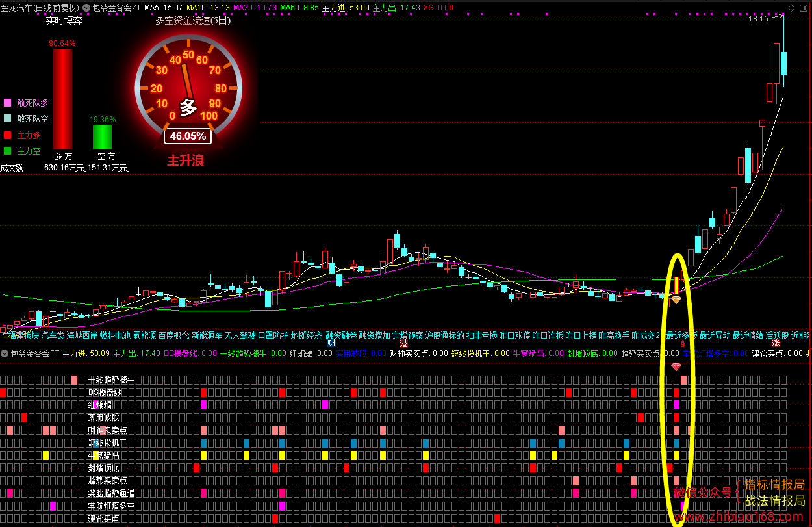This screenshot has height=527, width=812.
Task: Click the diamond signal icon under the candlestick
Action: coord(676,300)
